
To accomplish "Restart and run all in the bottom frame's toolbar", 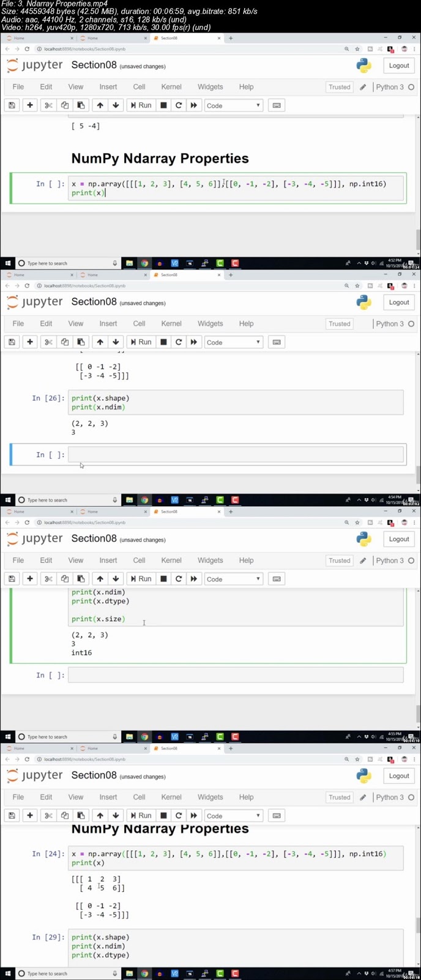I will pyautogui.click(x=194, y=815).
